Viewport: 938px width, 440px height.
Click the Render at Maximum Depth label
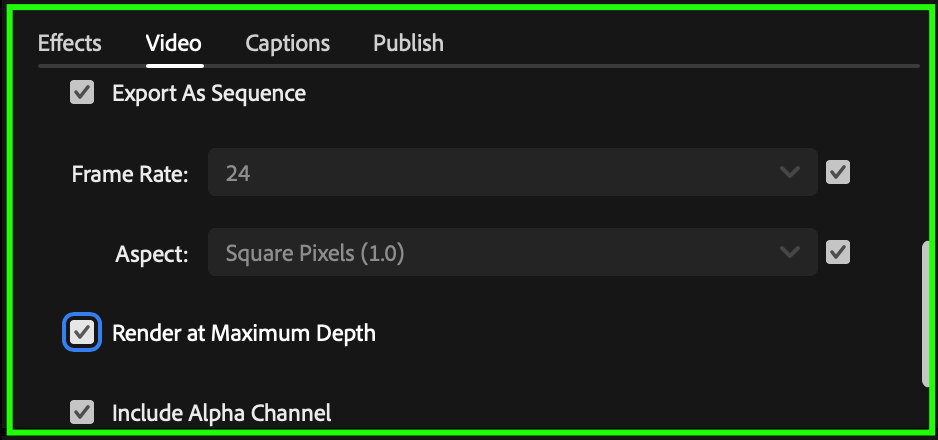point(243,332)
